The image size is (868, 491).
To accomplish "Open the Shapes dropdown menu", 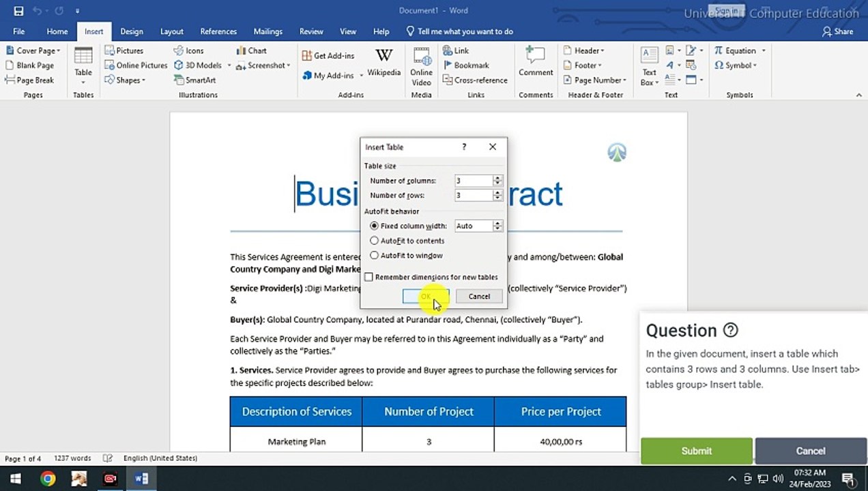I will 126,80.
